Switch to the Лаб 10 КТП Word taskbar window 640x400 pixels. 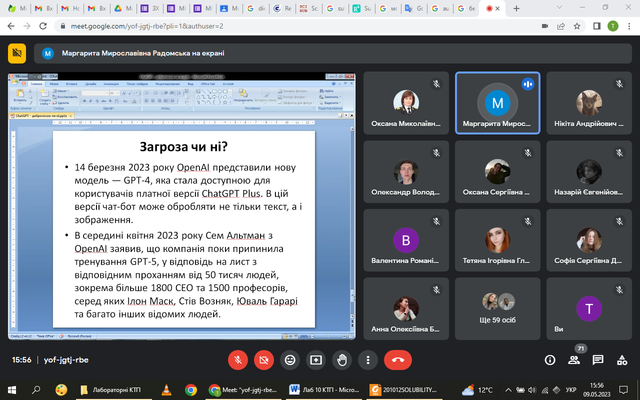point(318,390)
